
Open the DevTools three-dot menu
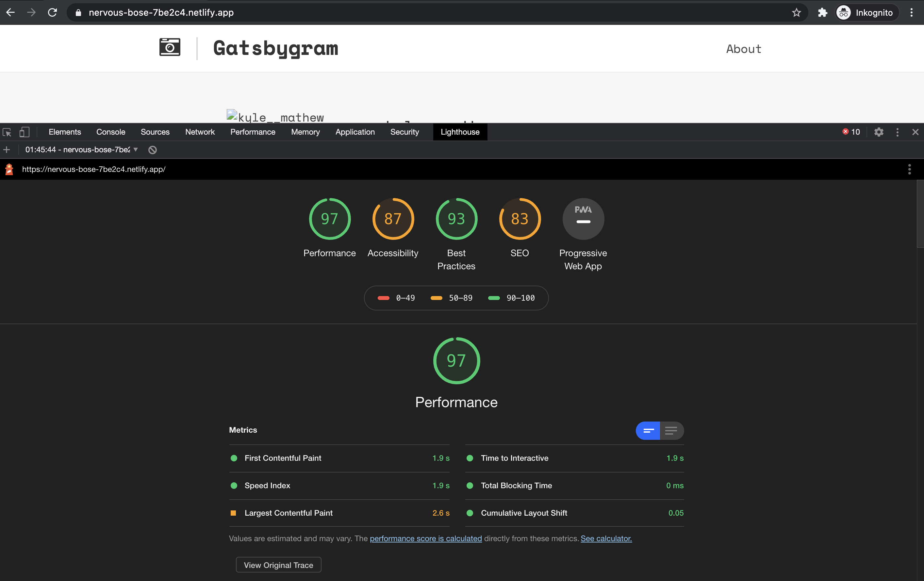897,132
